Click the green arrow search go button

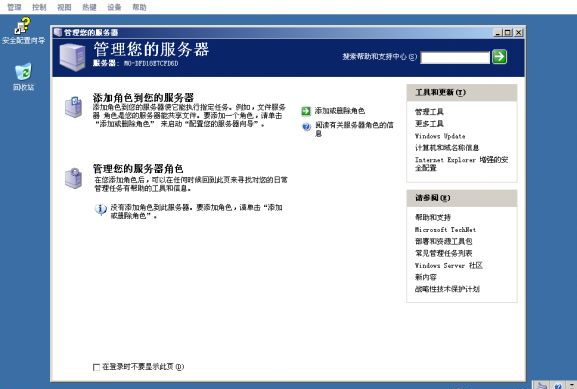coord(499,57)
